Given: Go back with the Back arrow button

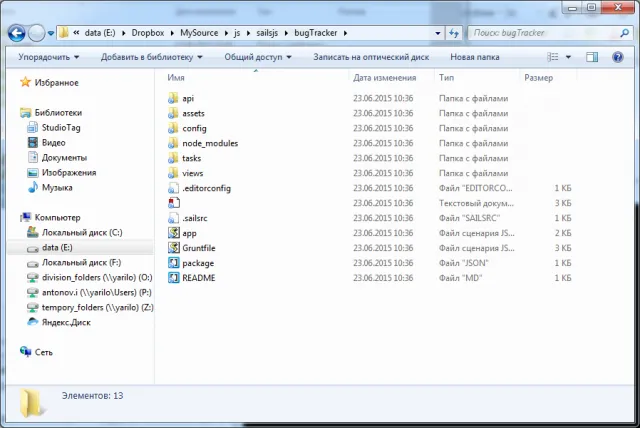Looking at the screenshot, I should (x=17, y=33).
